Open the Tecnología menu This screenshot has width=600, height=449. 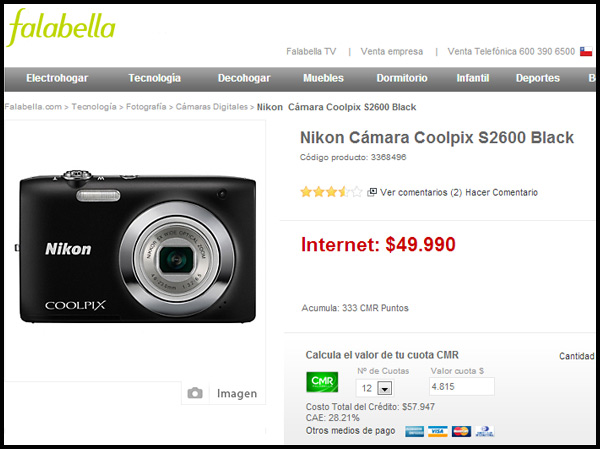[155, 78]
